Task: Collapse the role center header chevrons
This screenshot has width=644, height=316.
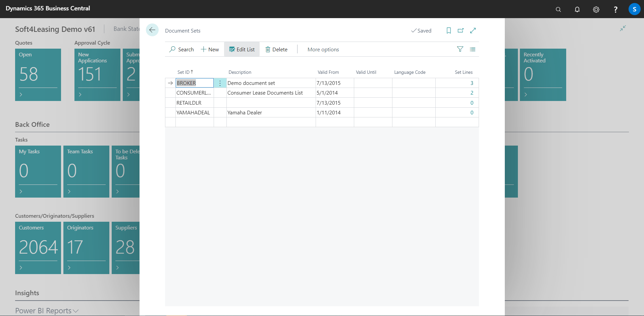Action: (623, 28)
